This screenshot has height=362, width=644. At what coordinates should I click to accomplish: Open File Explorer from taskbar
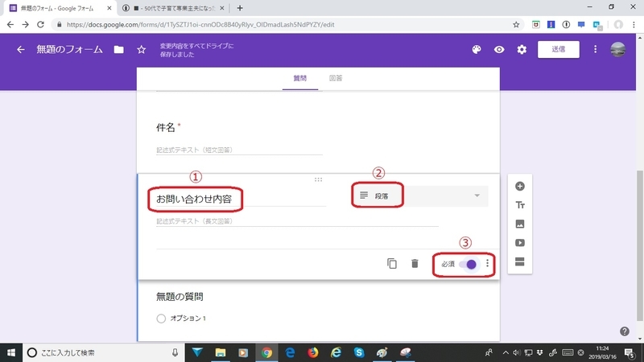(x=220, y=352)
